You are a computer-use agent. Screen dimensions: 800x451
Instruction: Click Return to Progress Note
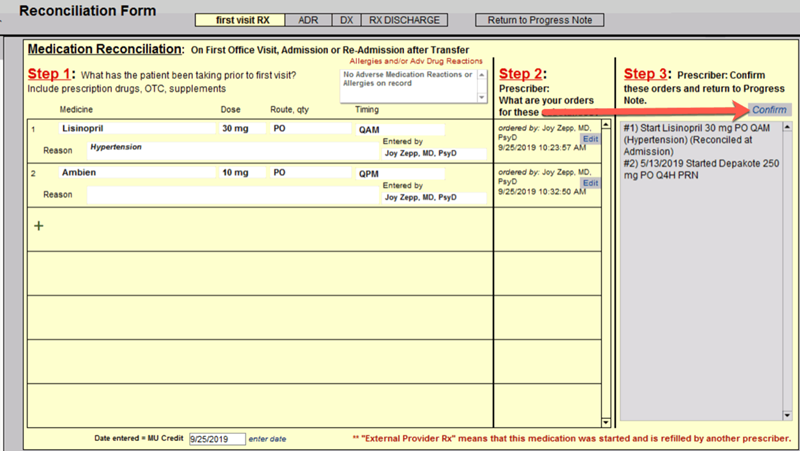540,20
